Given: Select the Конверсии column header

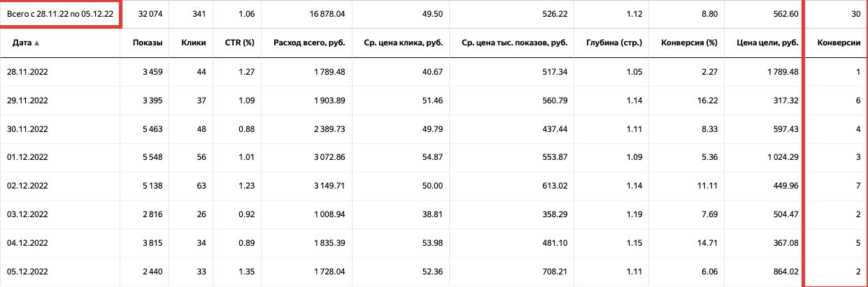Looking at the screenshot, I should click(839, 43).
